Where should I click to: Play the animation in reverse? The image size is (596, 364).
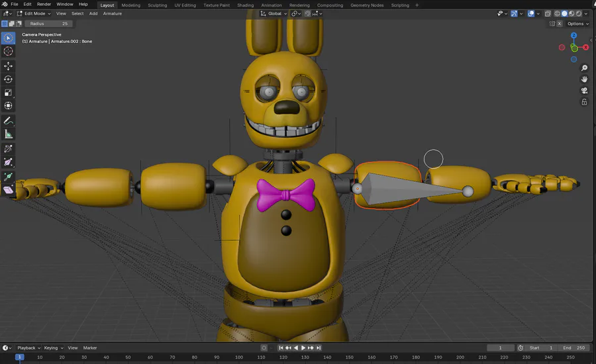[296, 347]
